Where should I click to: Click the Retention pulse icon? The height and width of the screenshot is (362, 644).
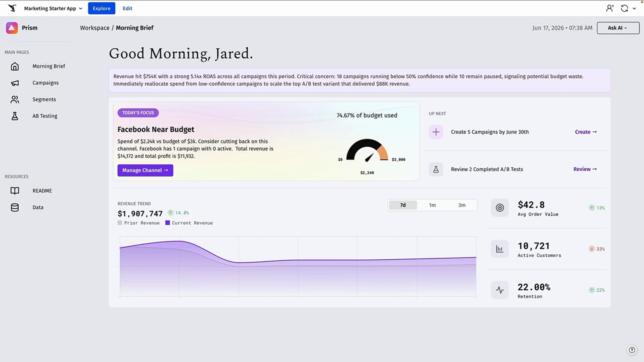click(500, 290)
